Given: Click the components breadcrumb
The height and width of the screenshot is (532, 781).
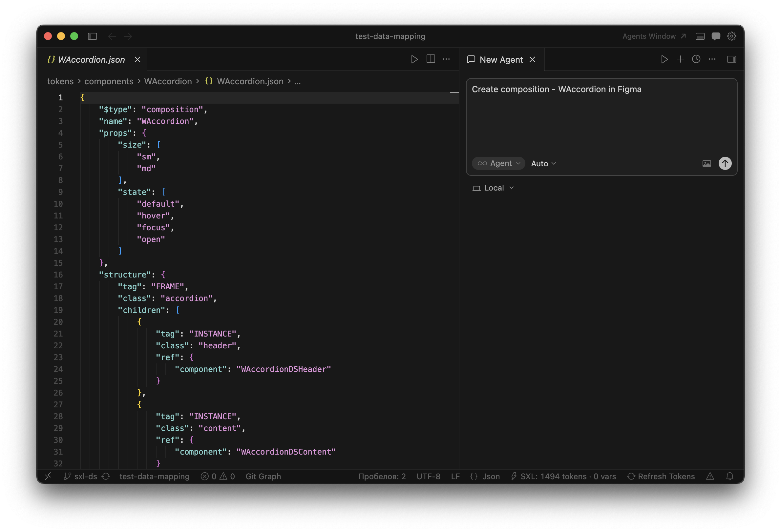Looking at the screenshot, I should pos(109,81).
